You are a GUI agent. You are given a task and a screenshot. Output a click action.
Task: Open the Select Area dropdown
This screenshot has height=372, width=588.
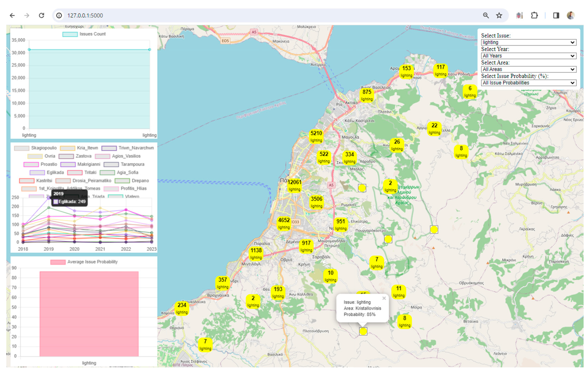coord(528,69)
